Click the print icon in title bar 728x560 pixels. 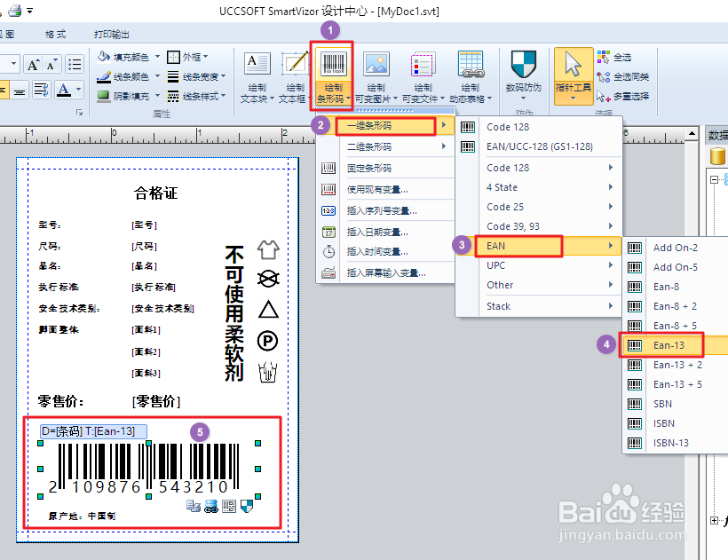point(15,11)
